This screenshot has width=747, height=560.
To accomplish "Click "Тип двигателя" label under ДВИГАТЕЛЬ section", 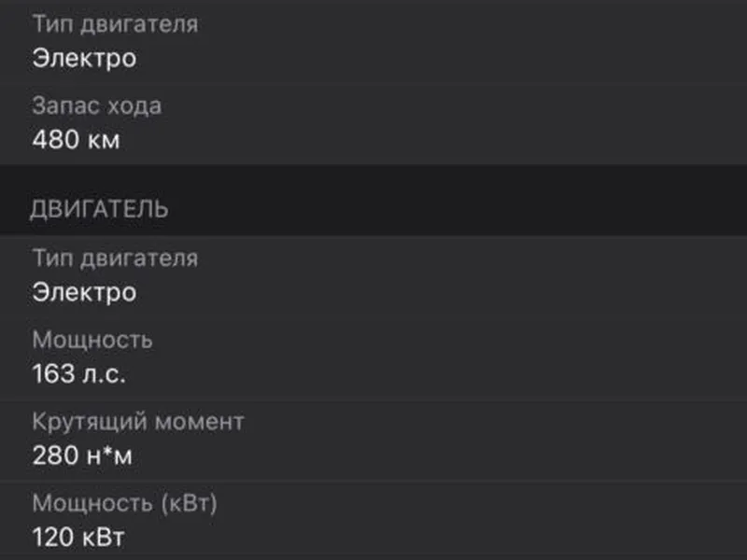I will pyautogui.click(x=115, y=258).
